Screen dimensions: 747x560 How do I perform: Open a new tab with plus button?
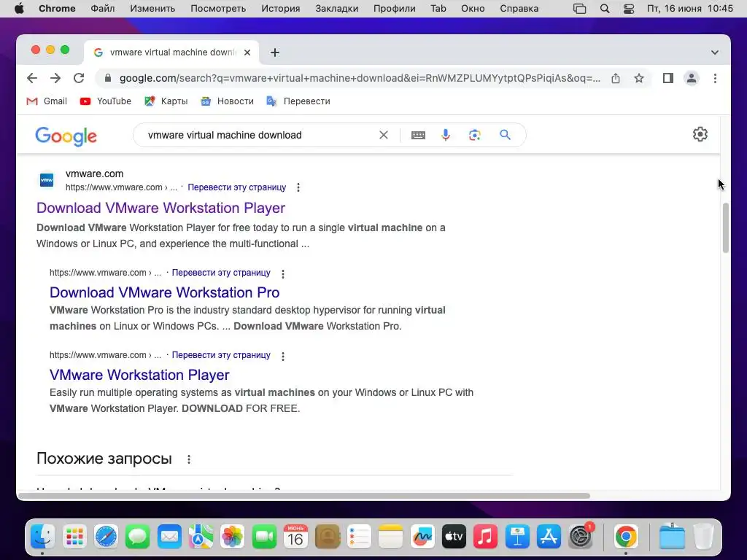point(275,52)
